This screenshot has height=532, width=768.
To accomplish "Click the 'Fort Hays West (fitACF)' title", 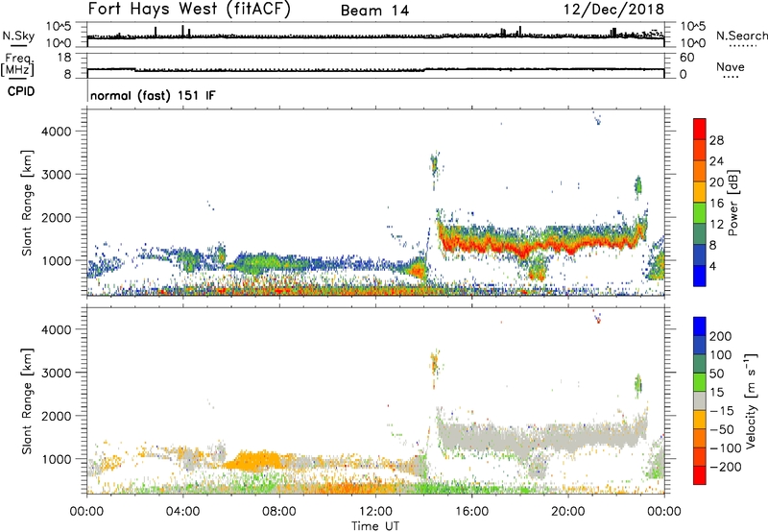I will click(x=189, y=9).
